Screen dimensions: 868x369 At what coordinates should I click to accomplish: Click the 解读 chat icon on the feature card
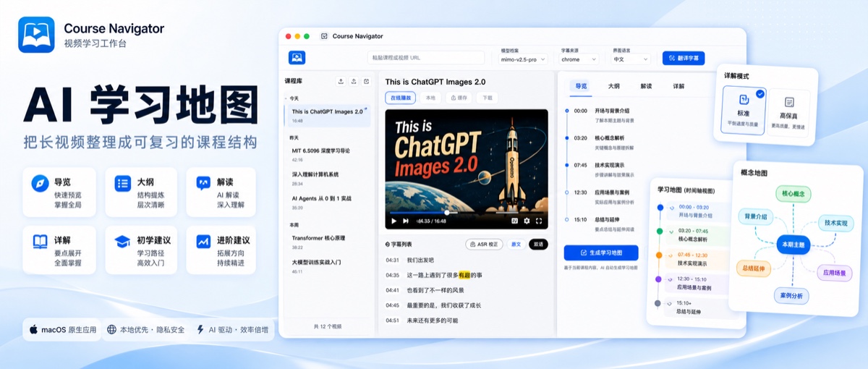[203, 183]
